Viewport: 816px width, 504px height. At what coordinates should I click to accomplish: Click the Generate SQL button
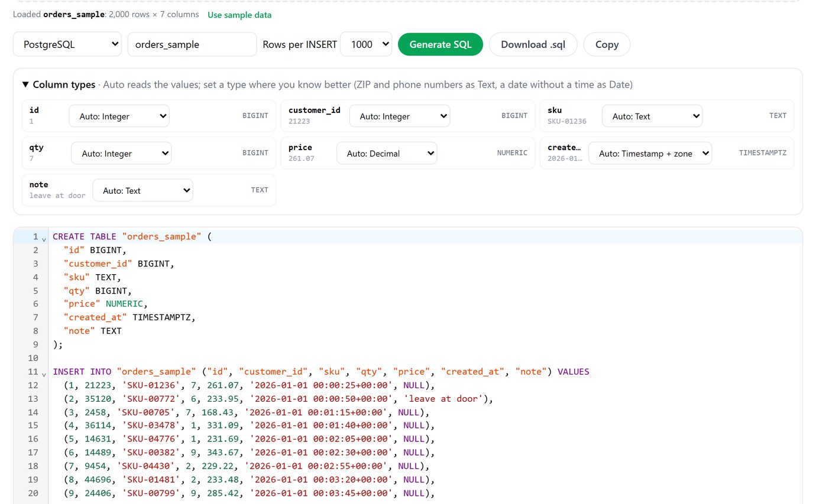tap(441, 44)
